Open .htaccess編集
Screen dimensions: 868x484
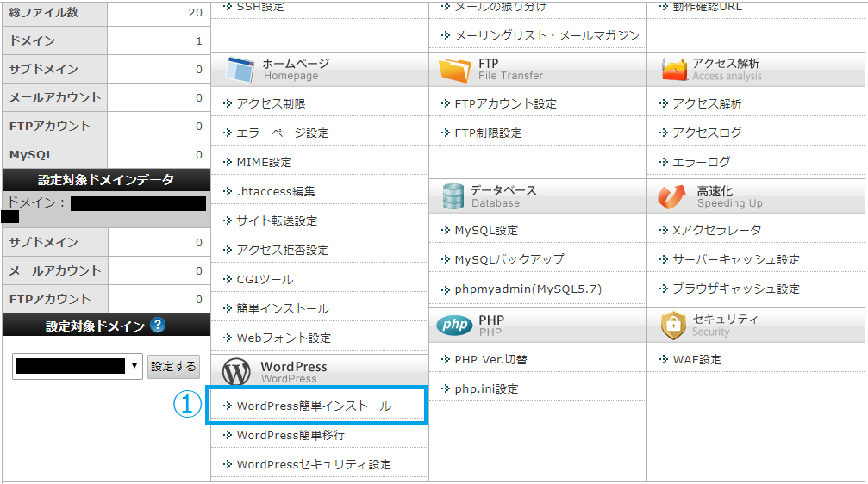click(x=276, y=191)
